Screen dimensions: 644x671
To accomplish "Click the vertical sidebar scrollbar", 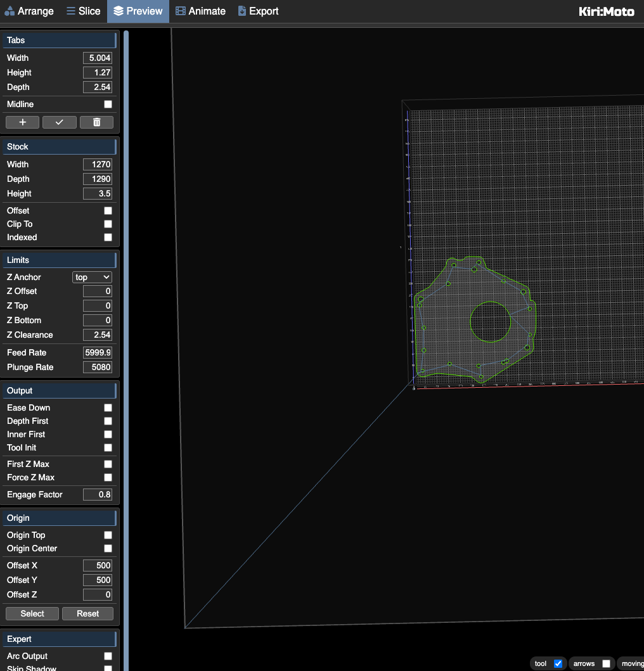I will tap(126, 317).
